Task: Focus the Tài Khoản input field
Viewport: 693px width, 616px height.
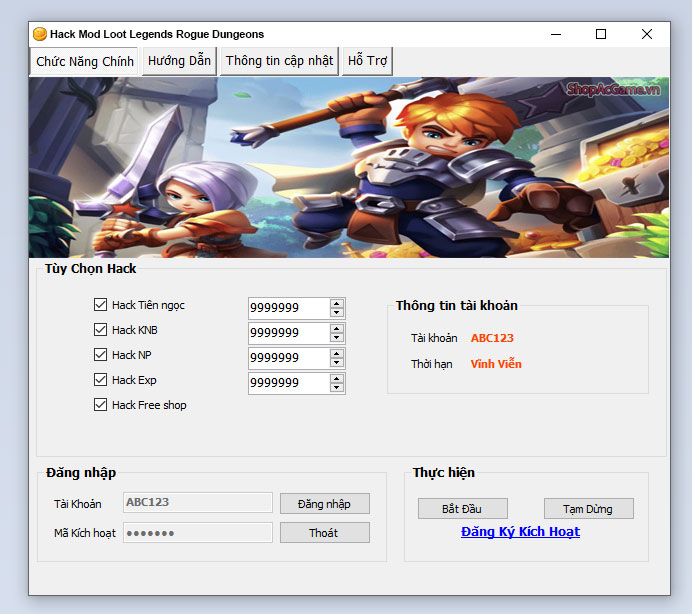Action: [198, 503]
